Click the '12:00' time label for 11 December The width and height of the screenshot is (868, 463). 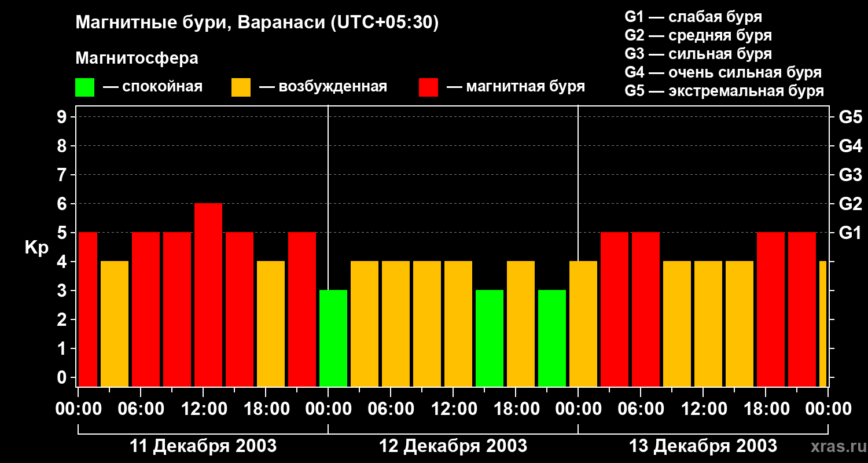point(203,409)
